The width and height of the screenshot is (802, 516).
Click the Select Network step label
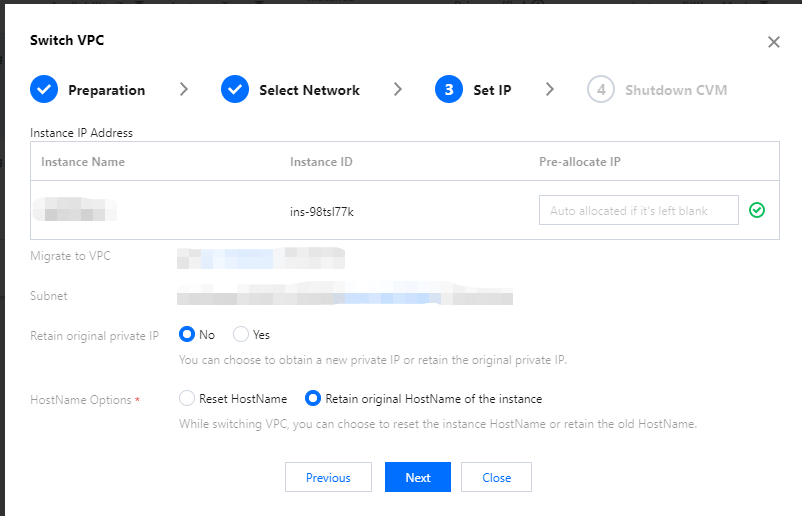point(309,90)
